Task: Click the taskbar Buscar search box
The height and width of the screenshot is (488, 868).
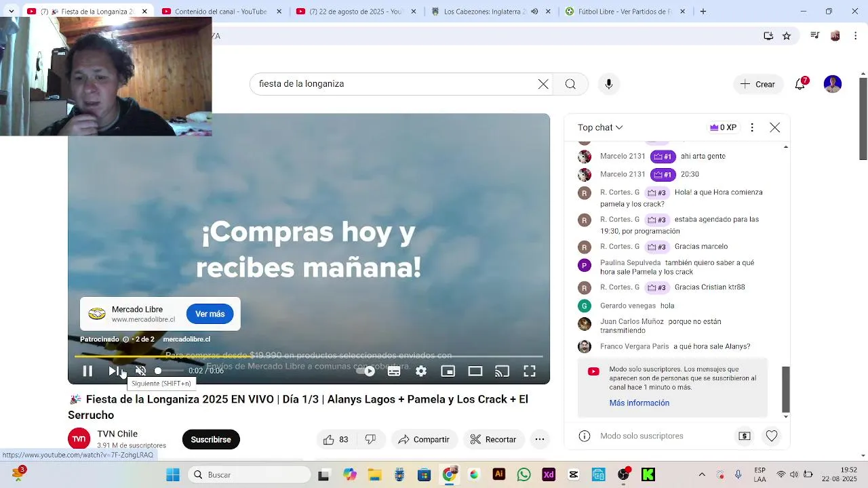Action: pos(249,474)
